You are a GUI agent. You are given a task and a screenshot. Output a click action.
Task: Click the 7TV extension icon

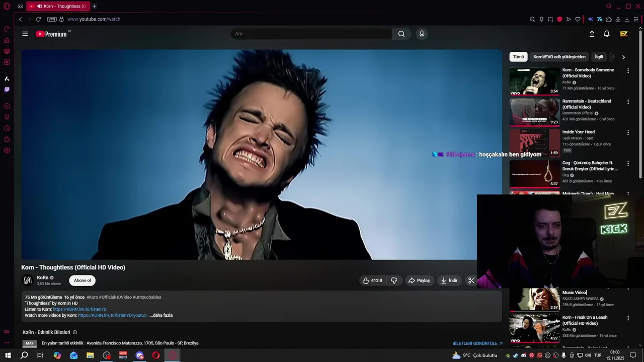coord(600,19)
